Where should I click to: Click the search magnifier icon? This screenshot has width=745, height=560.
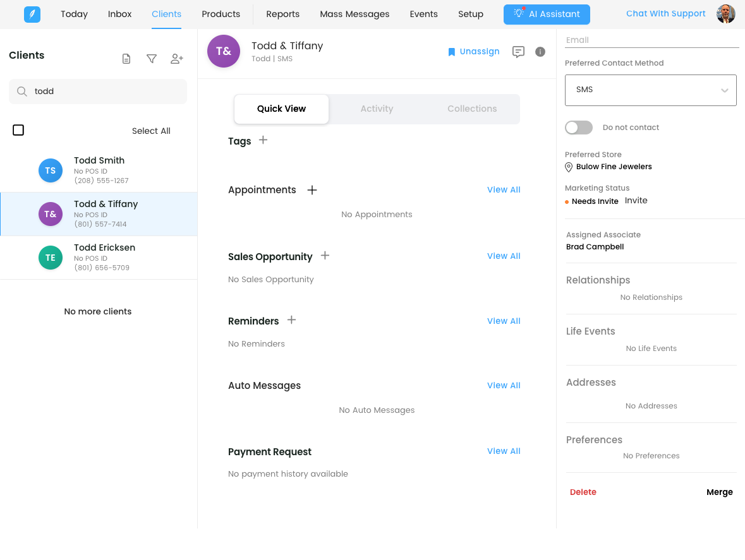click(22, 91)
